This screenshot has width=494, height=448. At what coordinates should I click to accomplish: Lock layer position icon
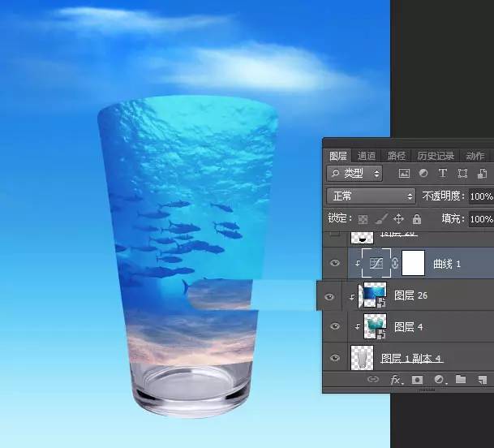[398, 219]
